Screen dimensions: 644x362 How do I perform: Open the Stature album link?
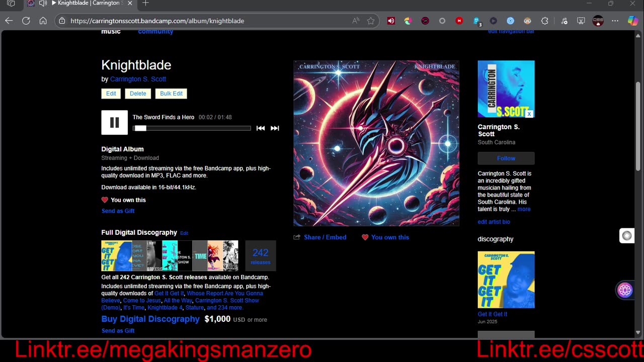(195, 308)
